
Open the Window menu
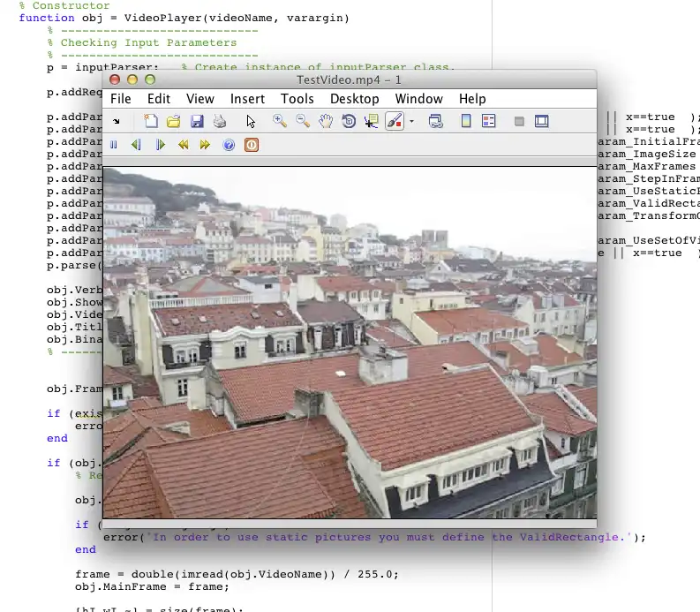(418, 99)
